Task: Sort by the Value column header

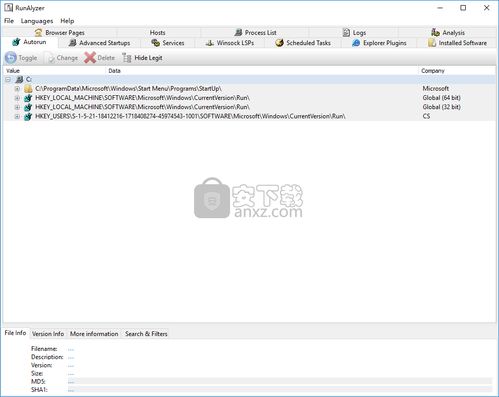Action: point(54,71)
